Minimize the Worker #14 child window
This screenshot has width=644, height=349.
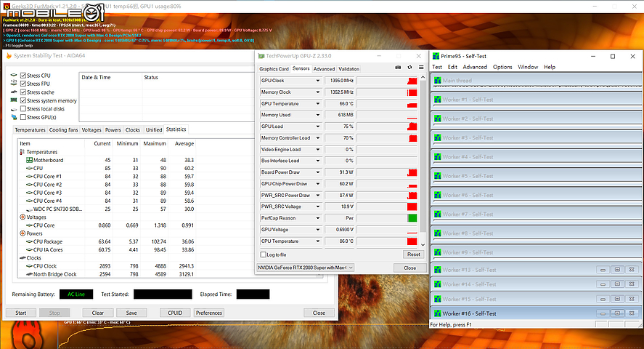603,284
